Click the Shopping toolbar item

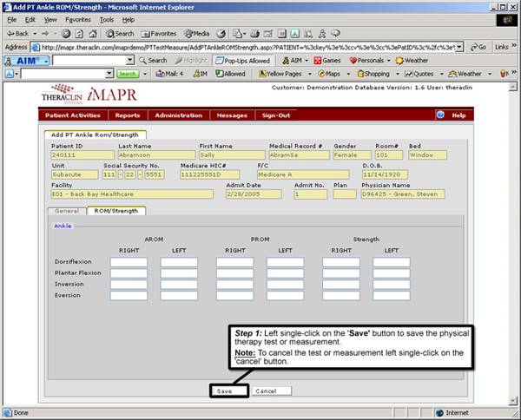(x=373, y=74)
